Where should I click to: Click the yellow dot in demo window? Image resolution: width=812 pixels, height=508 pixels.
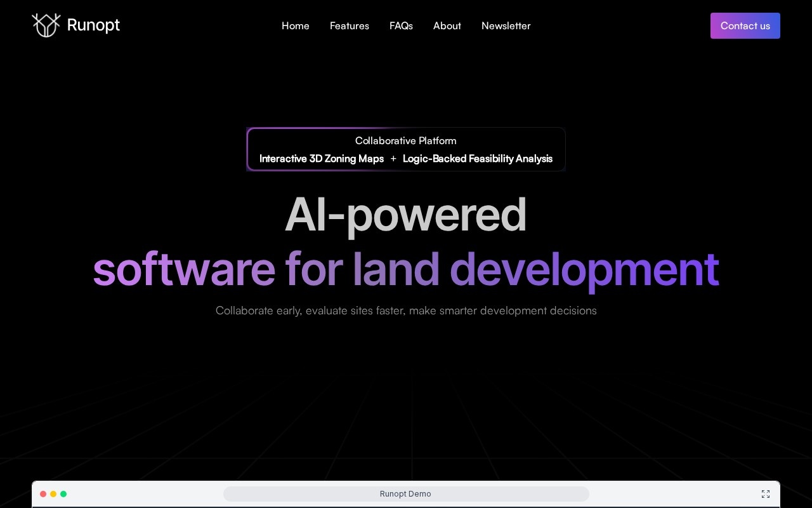point(53,494)
